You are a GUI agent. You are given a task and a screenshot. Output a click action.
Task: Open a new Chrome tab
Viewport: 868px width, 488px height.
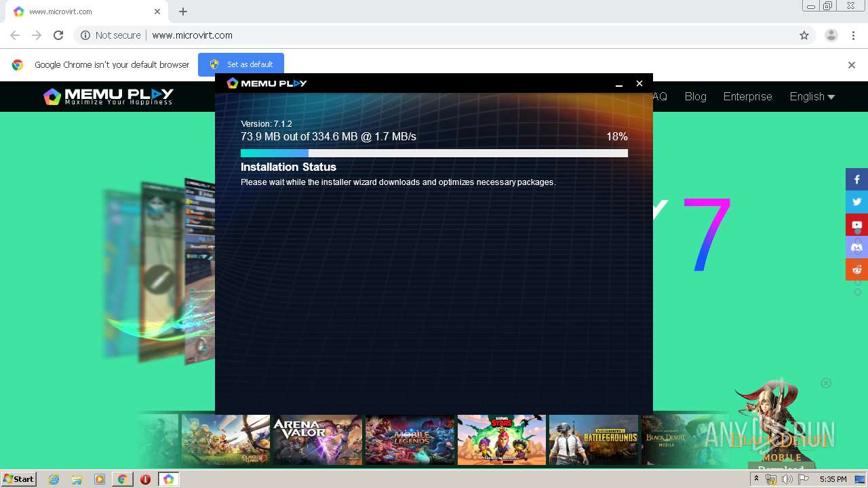click(183, 12)
